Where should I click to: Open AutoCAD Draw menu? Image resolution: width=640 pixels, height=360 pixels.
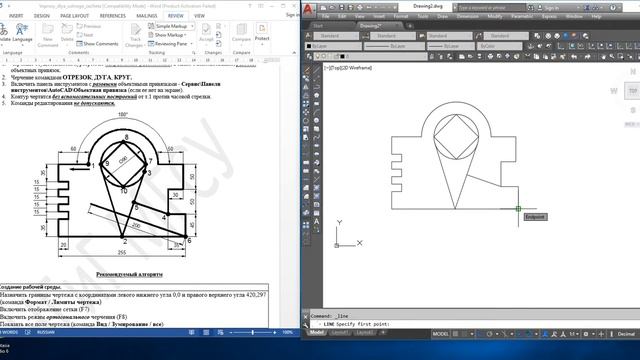pos(442,16)
